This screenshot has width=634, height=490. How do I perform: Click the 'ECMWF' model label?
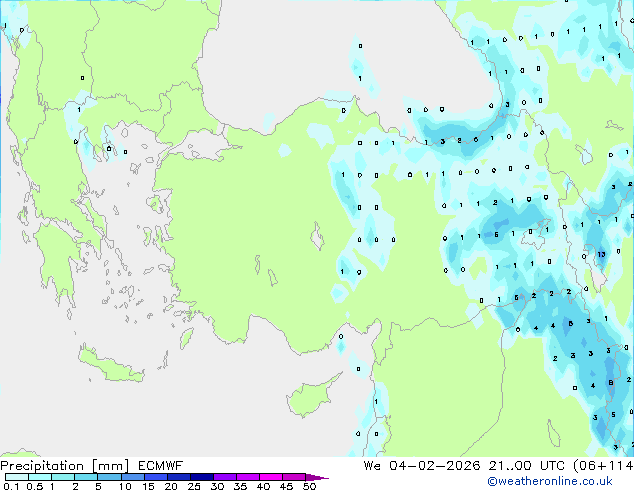161,466
